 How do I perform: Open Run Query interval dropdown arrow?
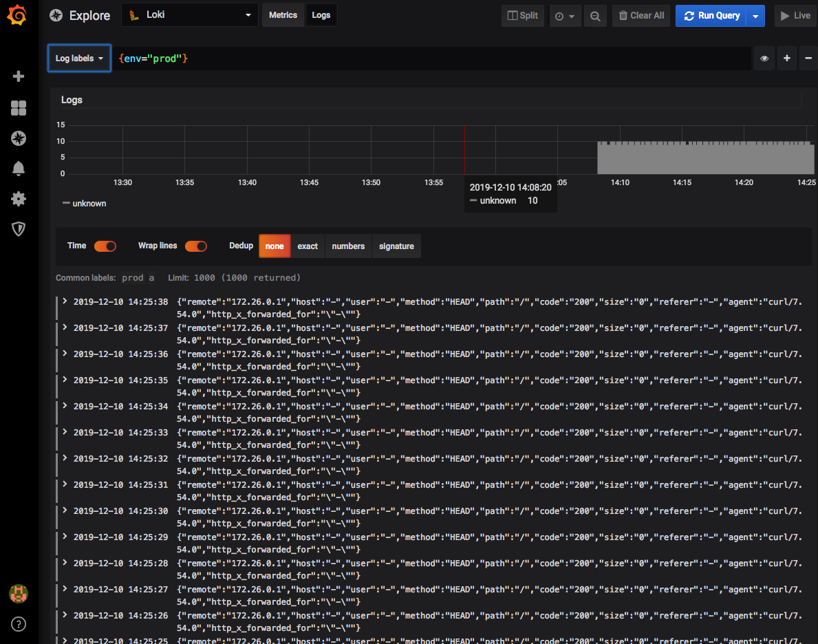coord(755,16)
